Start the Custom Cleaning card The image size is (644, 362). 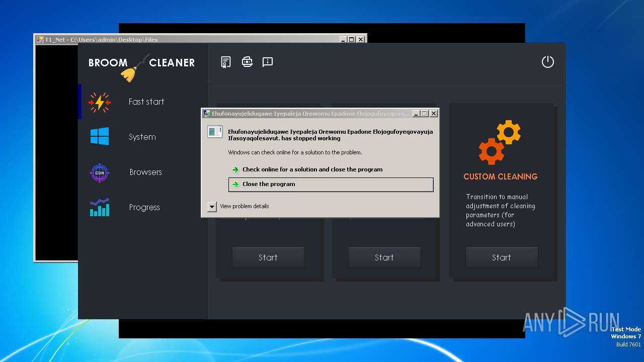coord(502,257)
